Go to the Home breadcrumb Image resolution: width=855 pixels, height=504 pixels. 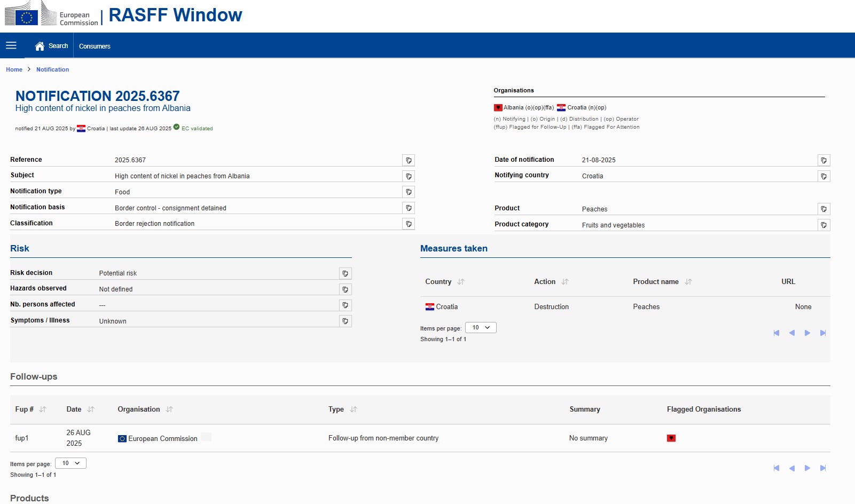click(x=14, y=69)
